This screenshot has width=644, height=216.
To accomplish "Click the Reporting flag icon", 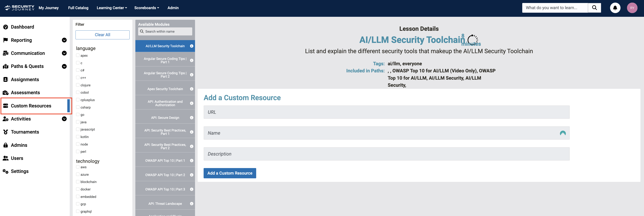I will click(5, 40).
